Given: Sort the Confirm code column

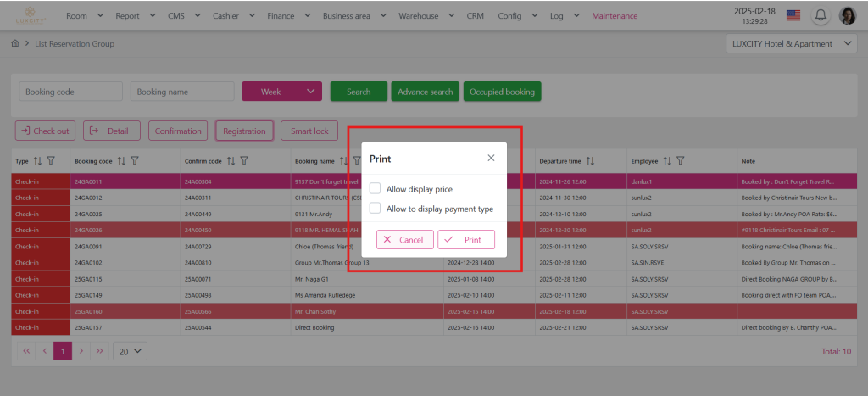Looking at the screenshot, I should (x=231, y=160).
